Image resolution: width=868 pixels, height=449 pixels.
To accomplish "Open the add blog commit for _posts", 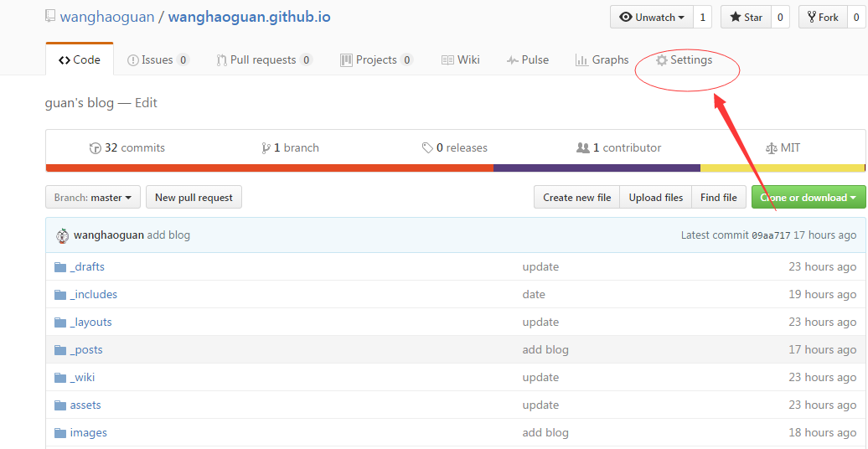I will point(545,350).
